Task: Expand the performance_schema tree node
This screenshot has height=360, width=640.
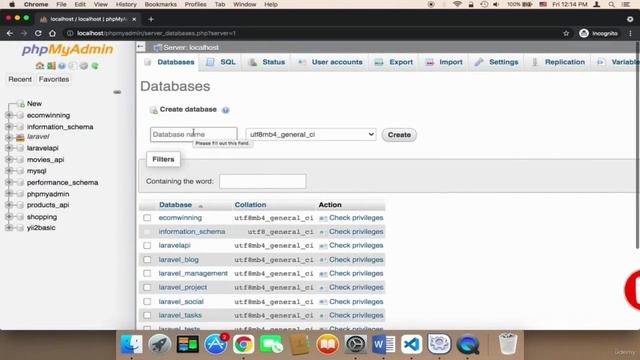Action: pos(9,182)
